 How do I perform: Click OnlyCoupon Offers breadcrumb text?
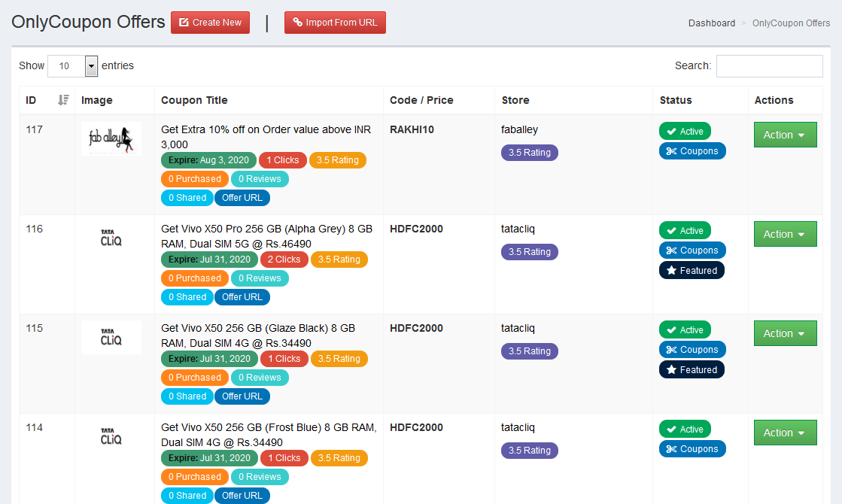click(791, 23)
